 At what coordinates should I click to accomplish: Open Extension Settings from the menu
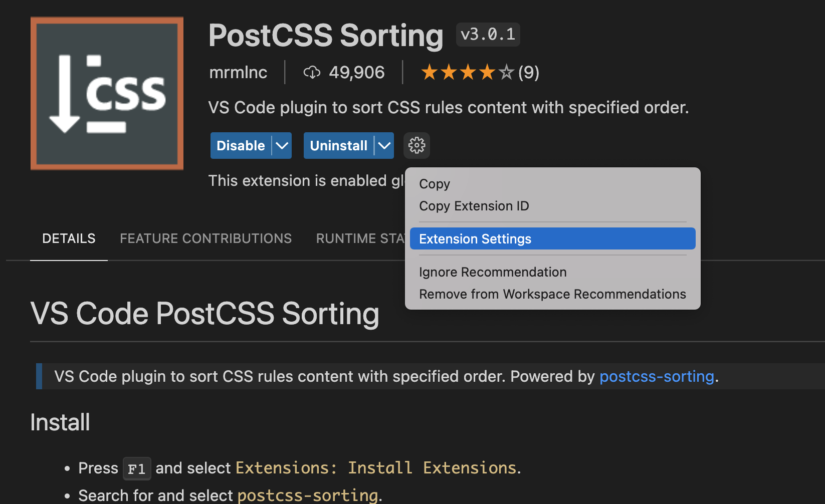click(x=475, y=239)
